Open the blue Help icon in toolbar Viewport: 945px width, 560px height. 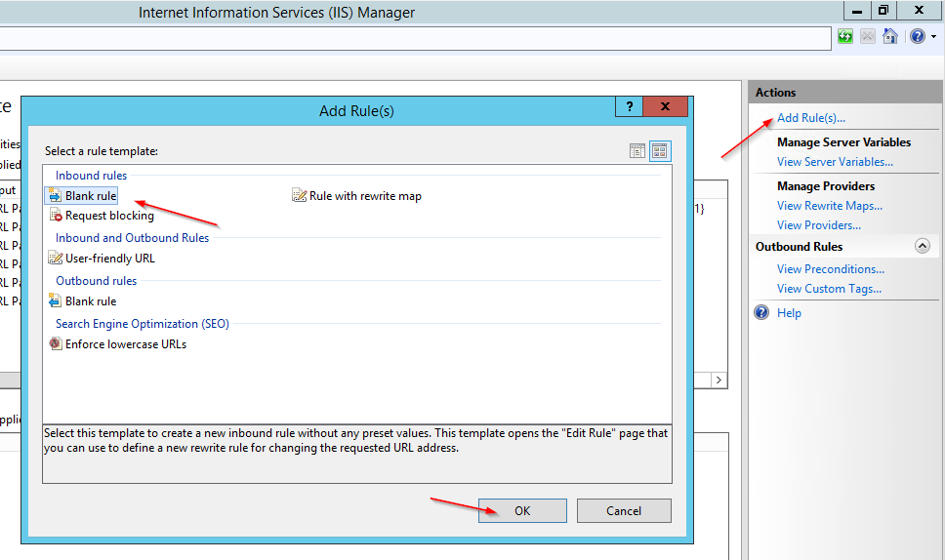918,36
